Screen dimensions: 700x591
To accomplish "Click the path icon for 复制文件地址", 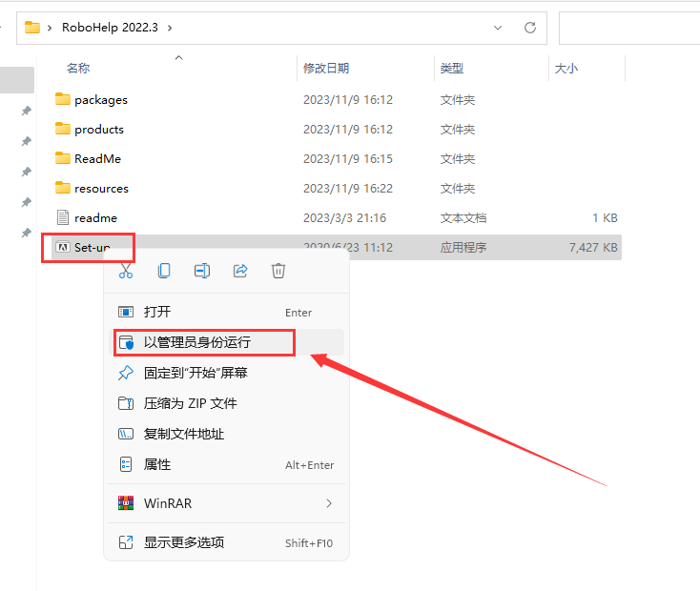I will 126,434.
